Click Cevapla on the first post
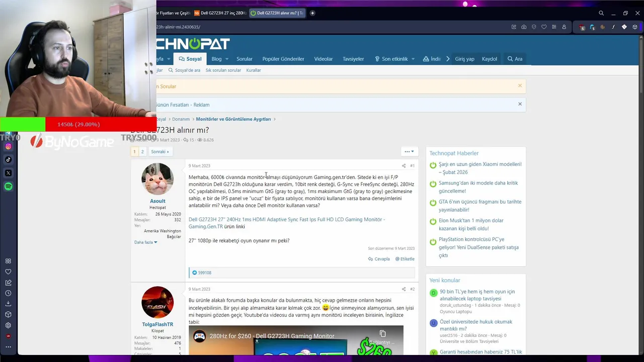This screenshot has width=644, height=362. pos(379,259)
